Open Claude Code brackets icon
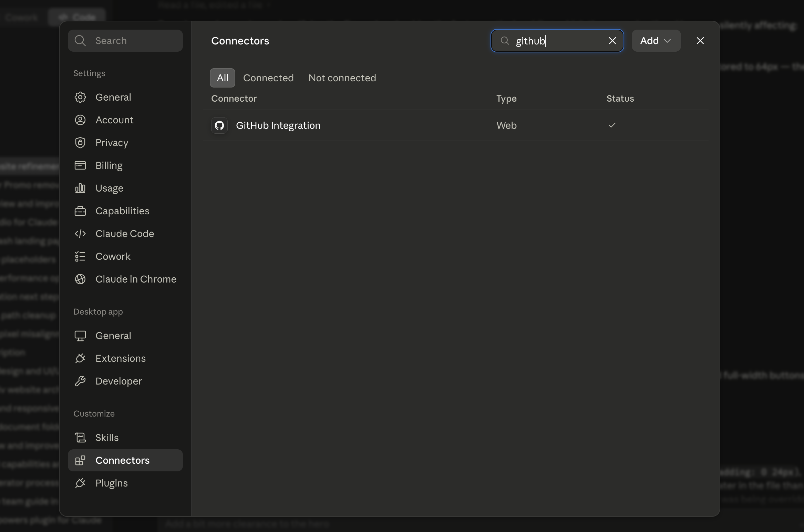Viewport: 804px width, 532px height. point(80,234)
